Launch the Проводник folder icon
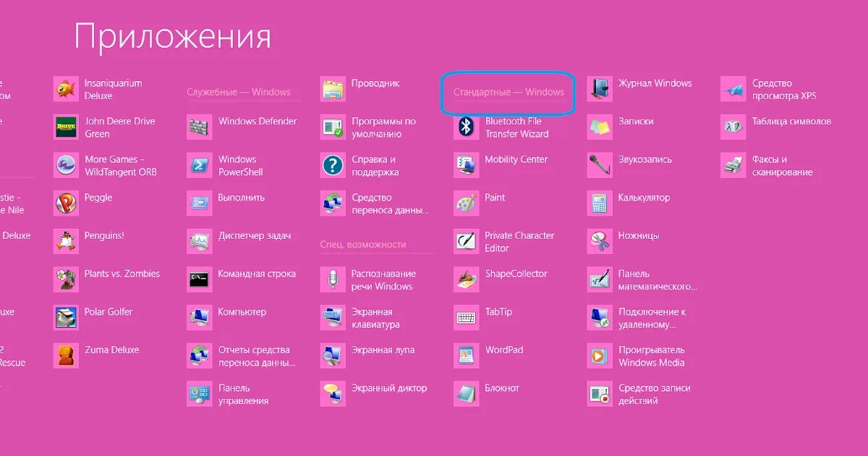Viewport: 868px width, 456px height. 333,89
